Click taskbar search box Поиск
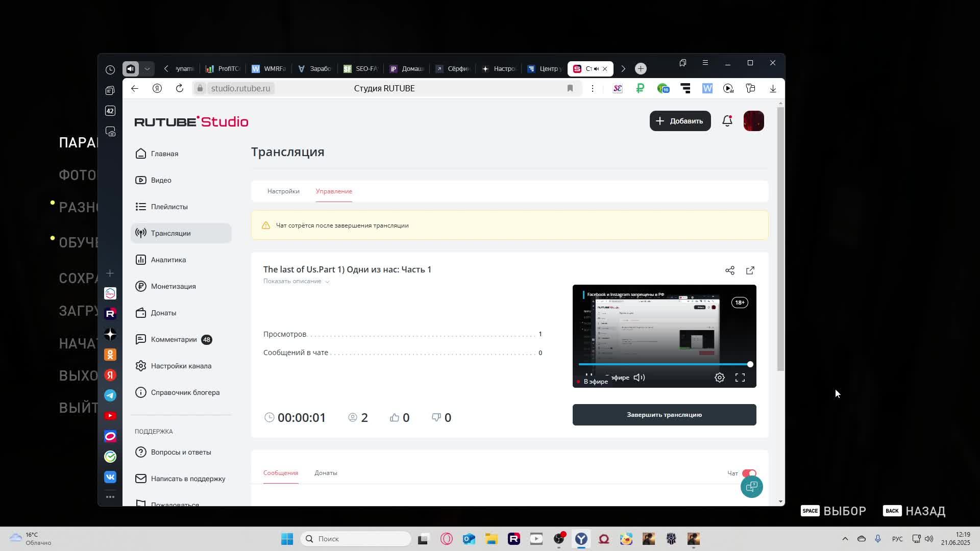The image size is (980, 551). 356,539
